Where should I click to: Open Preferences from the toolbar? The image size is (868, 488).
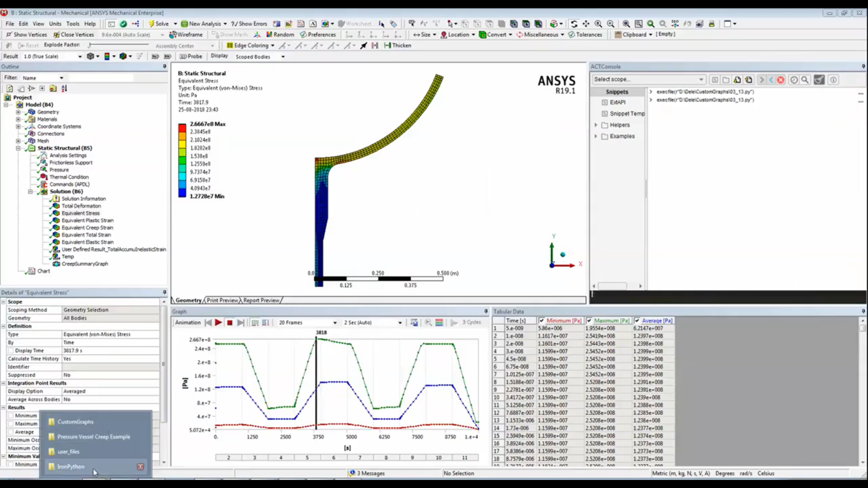point(318,35)
